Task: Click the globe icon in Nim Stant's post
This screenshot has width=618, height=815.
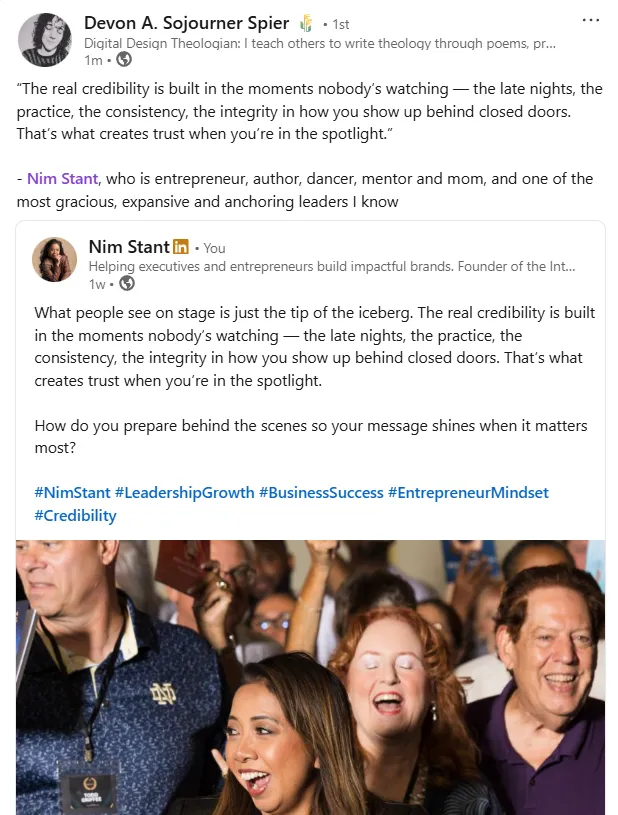Action: [x=126, y=283]
